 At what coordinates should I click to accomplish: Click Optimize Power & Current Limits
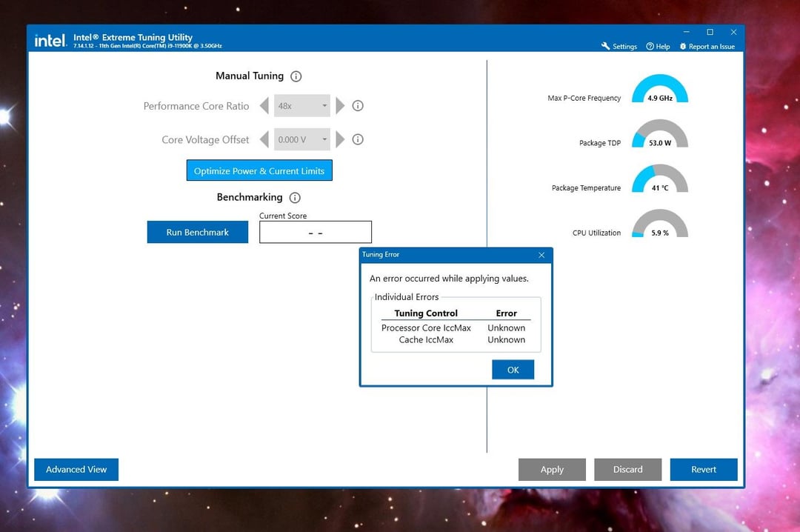click(x=259, y=170)
